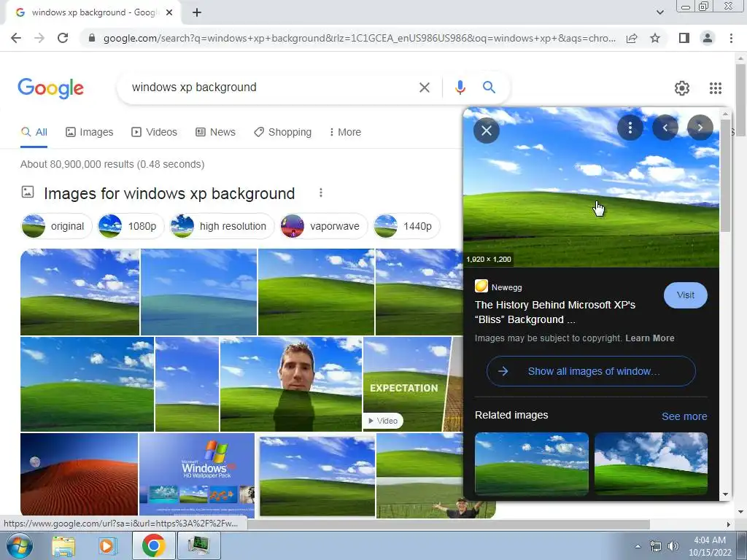Click the Google logo
The image size is (747, 560).
pyautogui.click(x=50, y=88)
